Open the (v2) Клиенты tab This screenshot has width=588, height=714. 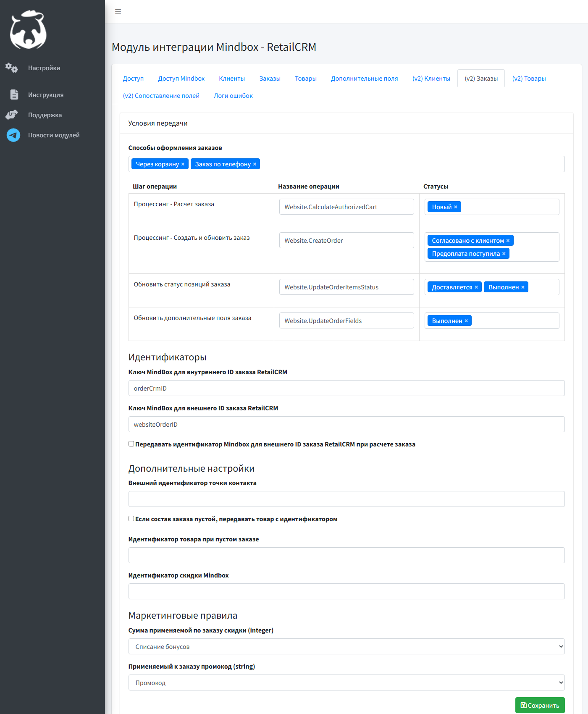431,79
